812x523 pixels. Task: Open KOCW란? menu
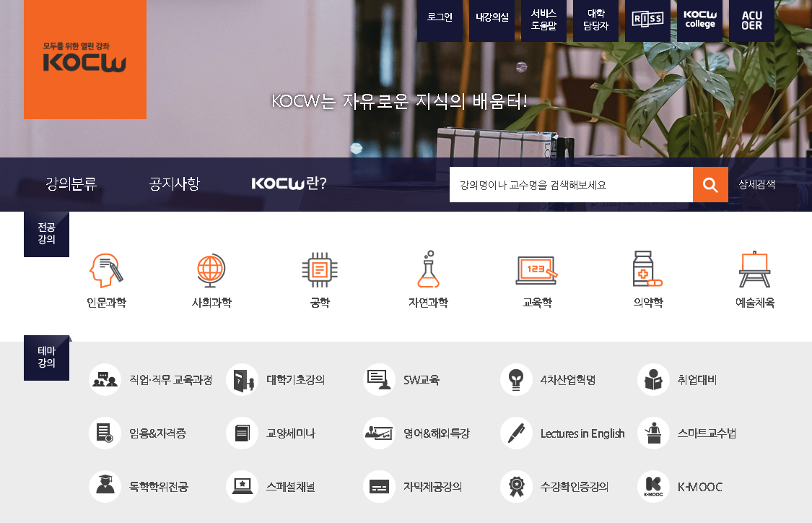289,183
